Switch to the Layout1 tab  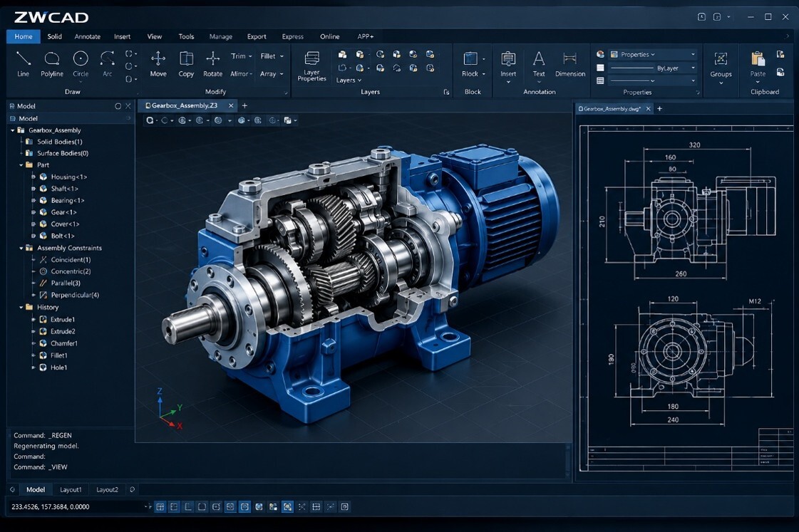[71, 489]
